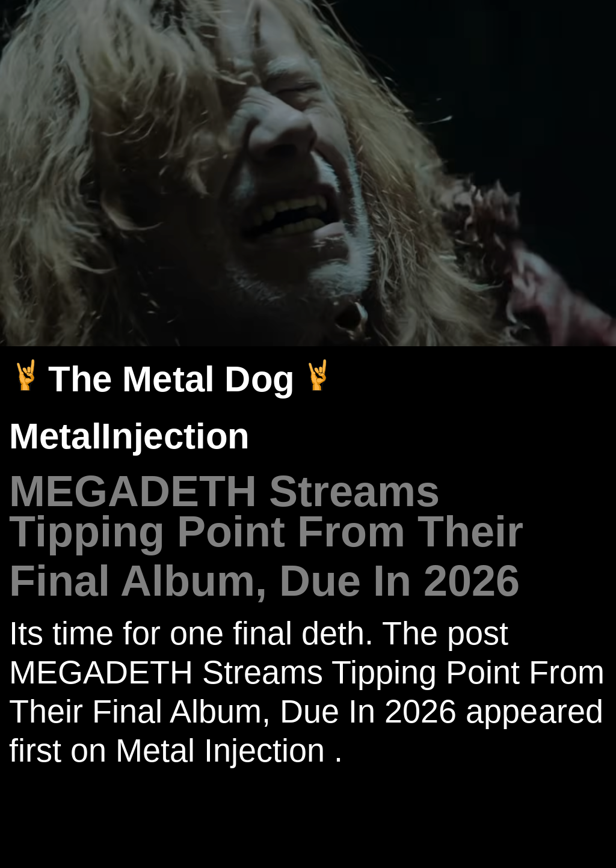Open the MEGADETH Streams Tipping Point headline

266,536
